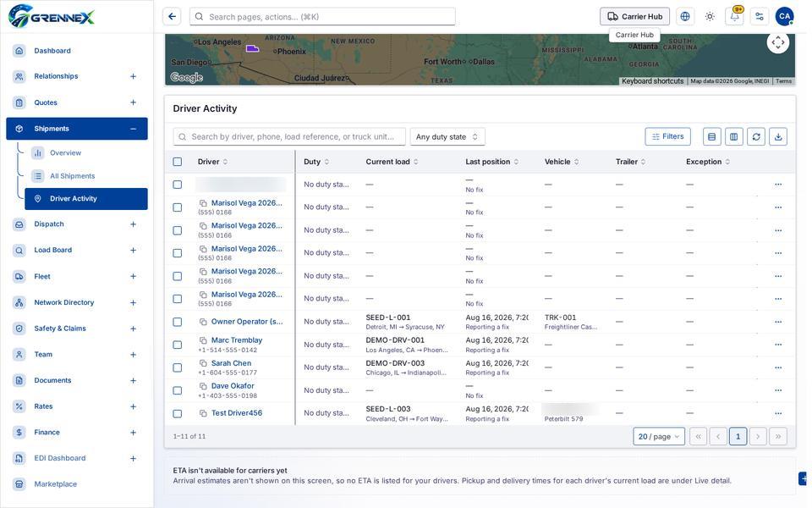Open the language globe icon
The image size is (812, 508).
[x=684, y=16]
